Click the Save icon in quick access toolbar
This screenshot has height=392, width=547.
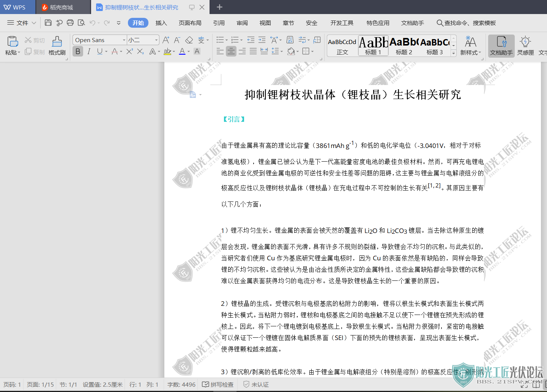pos(48,23)
